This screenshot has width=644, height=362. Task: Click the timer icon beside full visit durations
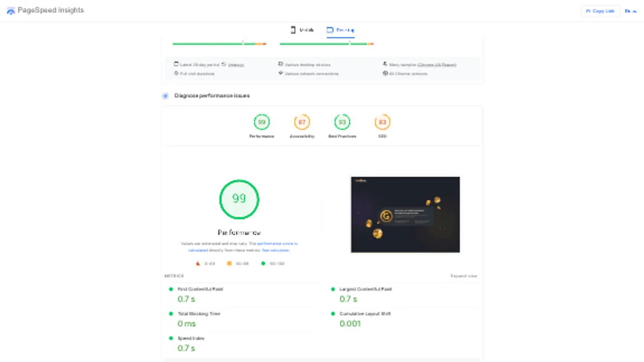(x=176, y=73)
